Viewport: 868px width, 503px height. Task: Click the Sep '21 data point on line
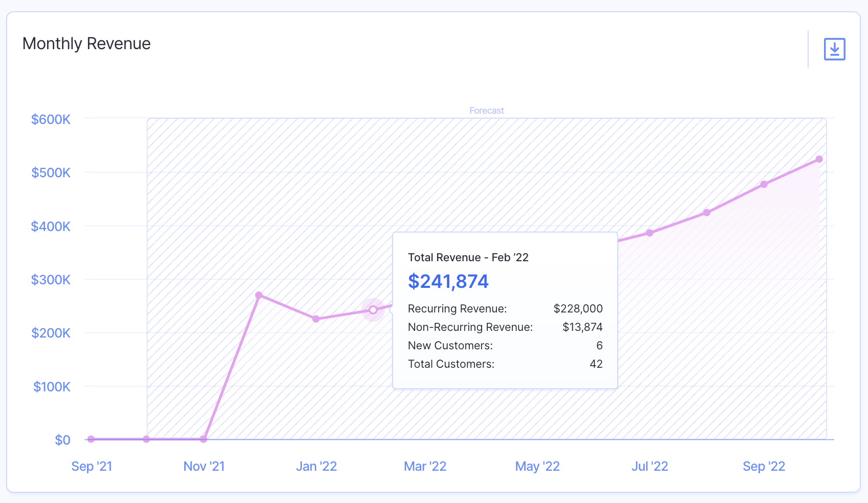click(x=91, y=439)
